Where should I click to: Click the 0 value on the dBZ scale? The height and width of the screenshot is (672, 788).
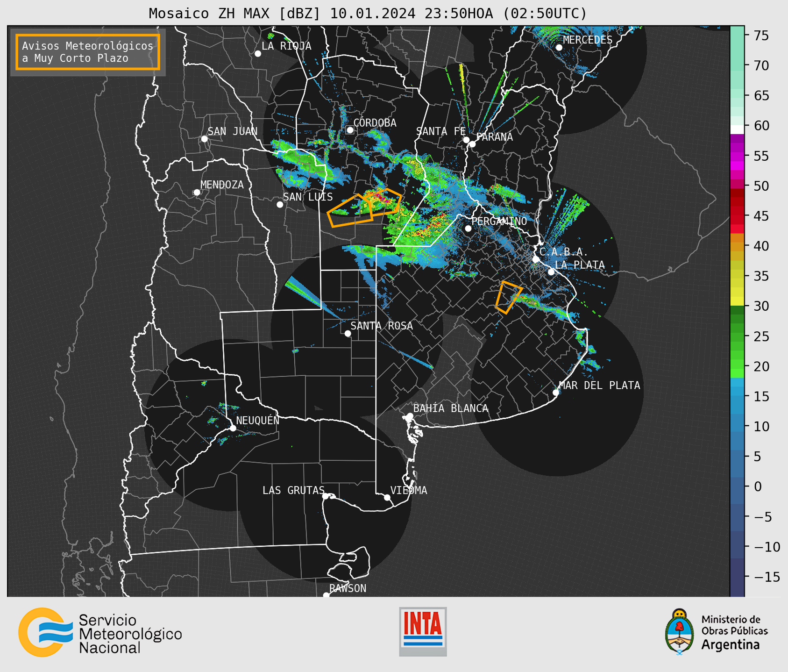[758, 486]
